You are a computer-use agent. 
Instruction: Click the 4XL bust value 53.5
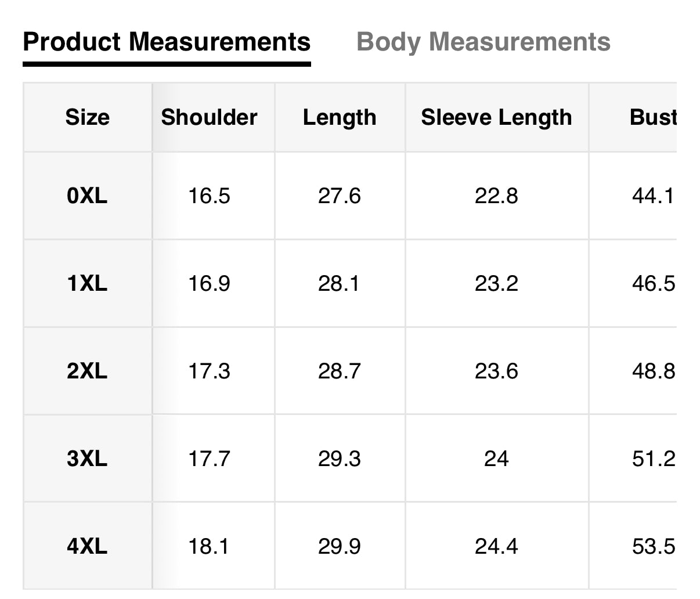point(653,547)
